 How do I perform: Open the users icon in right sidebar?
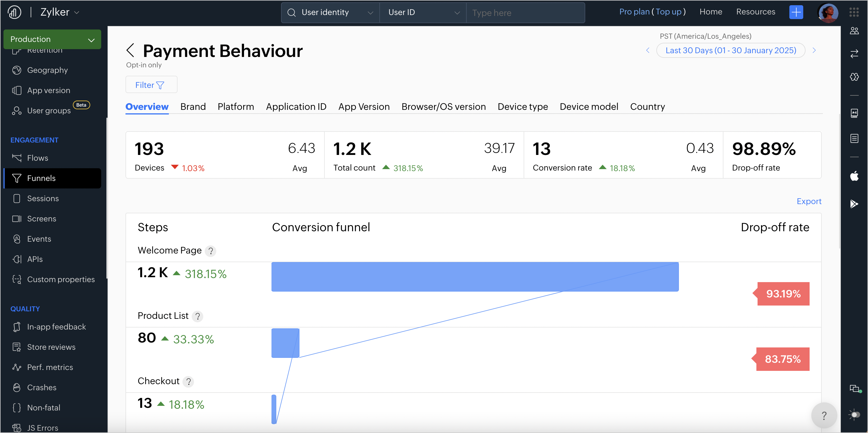(x=854, y=31)
